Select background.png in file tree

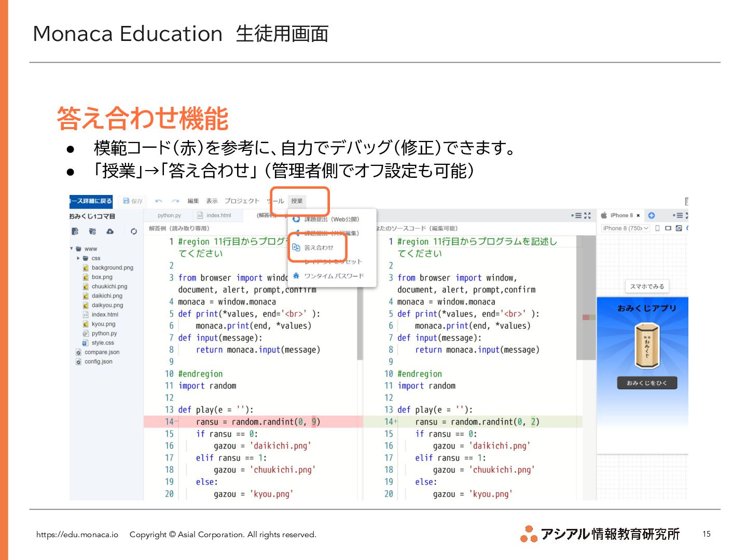point(108,268)
